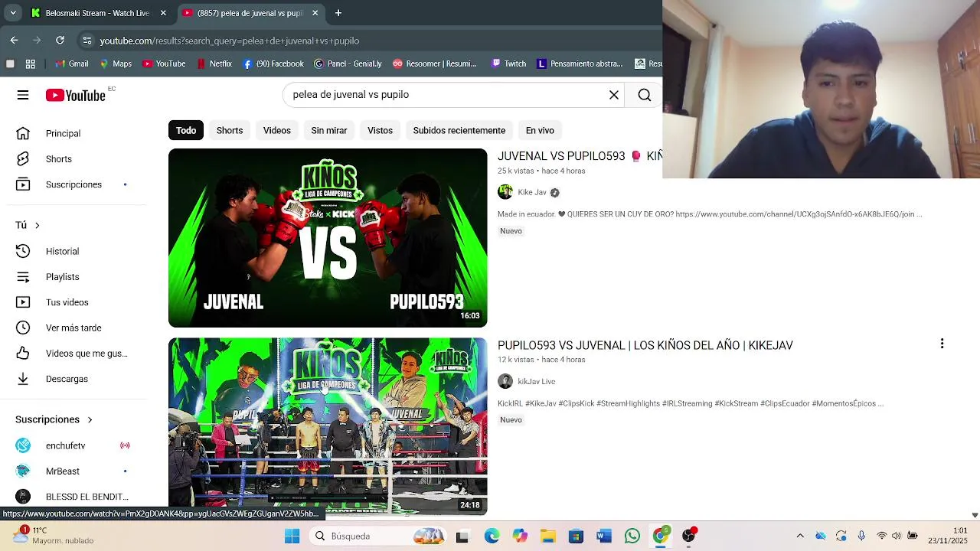Image resolution: width=980 pixels, height=551 pixels.
Task: Open site information icon in address bar
Action: pos(87,41)
